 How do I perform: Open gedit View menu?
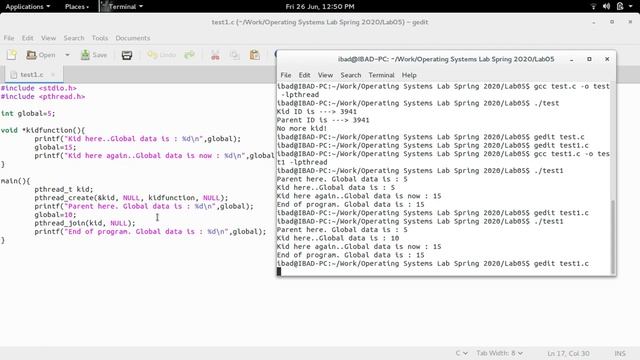pyautogui.click(x=48, y=38)
